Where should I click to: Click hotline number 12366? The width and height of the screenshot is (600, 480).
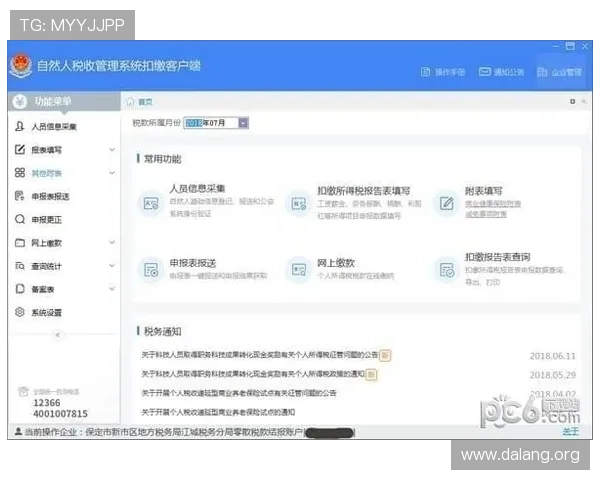[x=47, y=403]
